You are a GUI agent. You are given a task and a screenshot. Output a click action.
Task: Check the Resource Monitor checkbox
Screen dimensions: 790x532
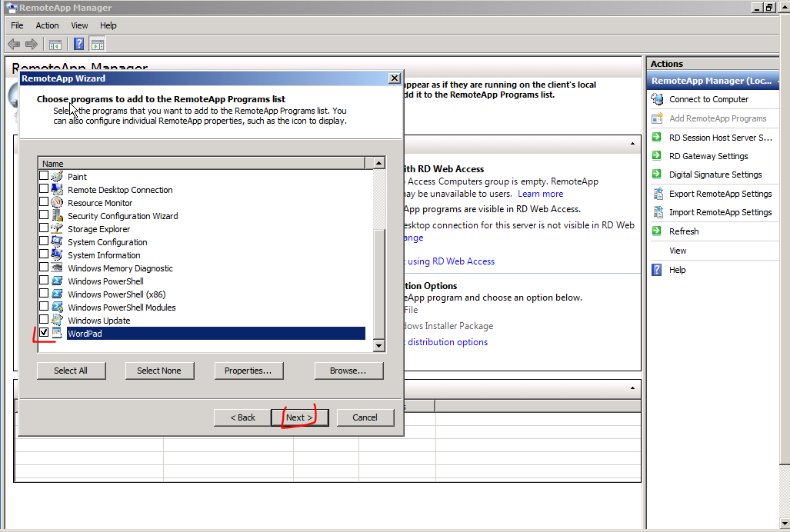(x=44, y=202)
